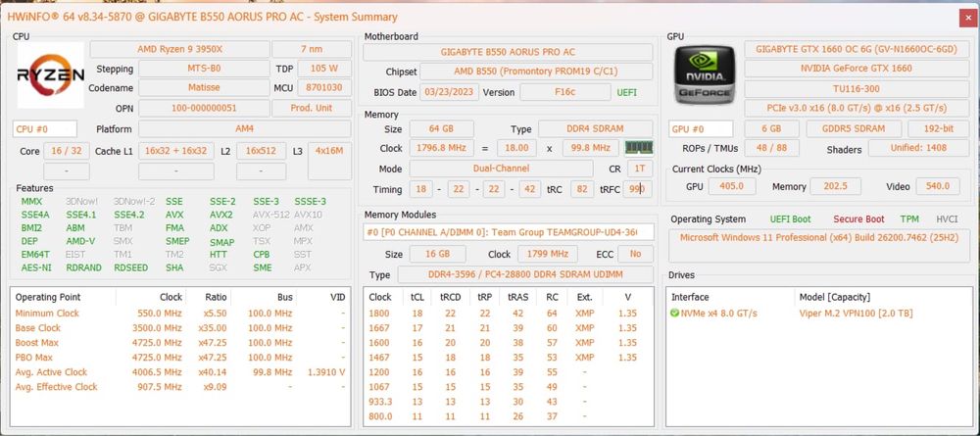980x436 pixels.
Task: Click the memory clock 1796.8 MHz value
Action: pyautogui.click(x=441, y=149)
